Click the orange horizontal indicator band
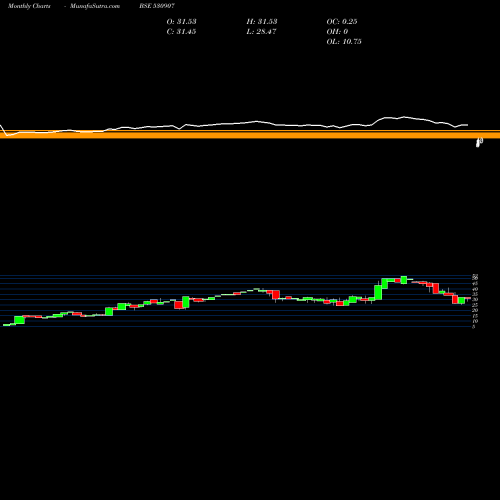 pyautogui.click(x=250, y=134)
